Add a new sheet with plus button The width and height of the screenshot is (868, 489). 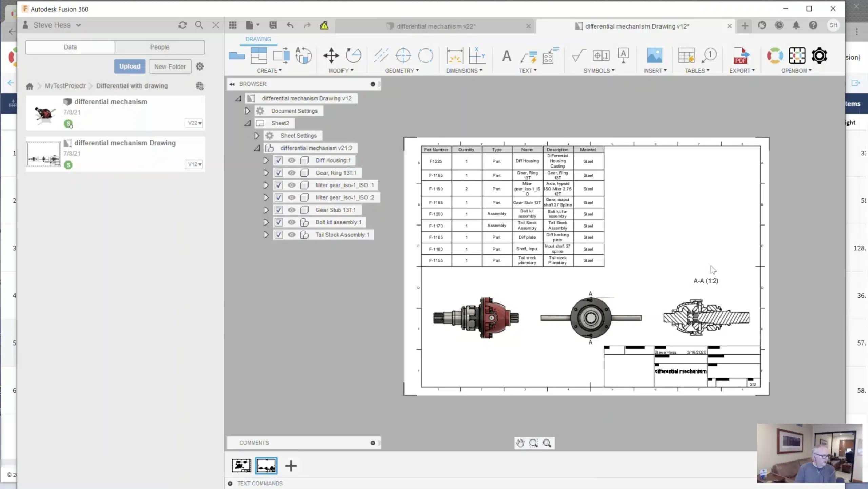point(291,466)
